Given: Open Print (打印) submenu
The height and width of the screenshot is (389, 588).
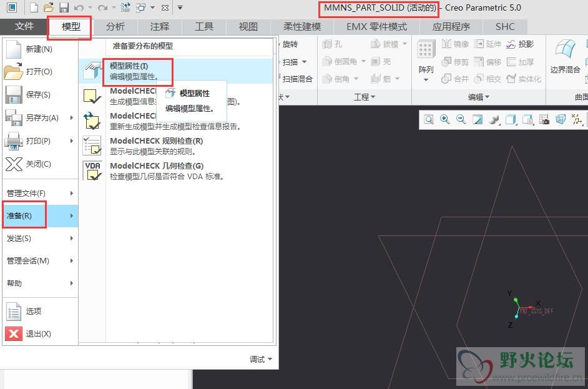Looking at the screenshot, I should tap(40, 141).
